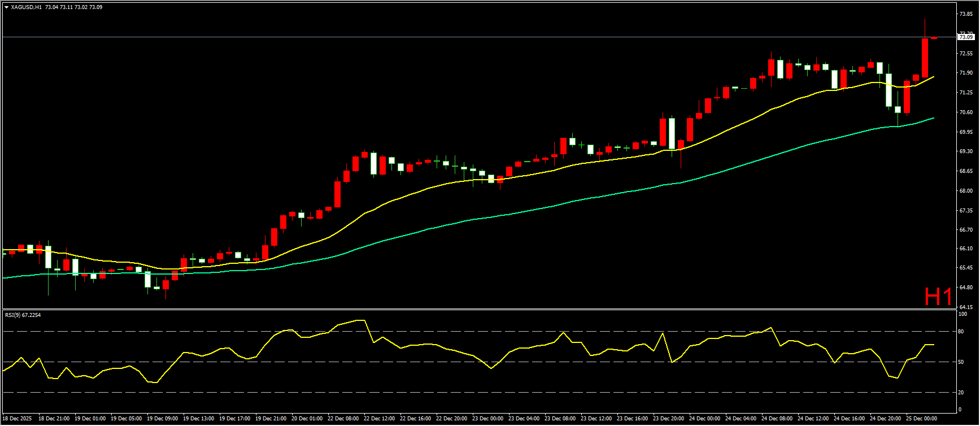Image resolution: width=980 pixels, height=426 pixels.
Task: Open the XAGUSD,H1 chart dropdown triangle
Action: (x=6, y=7)
